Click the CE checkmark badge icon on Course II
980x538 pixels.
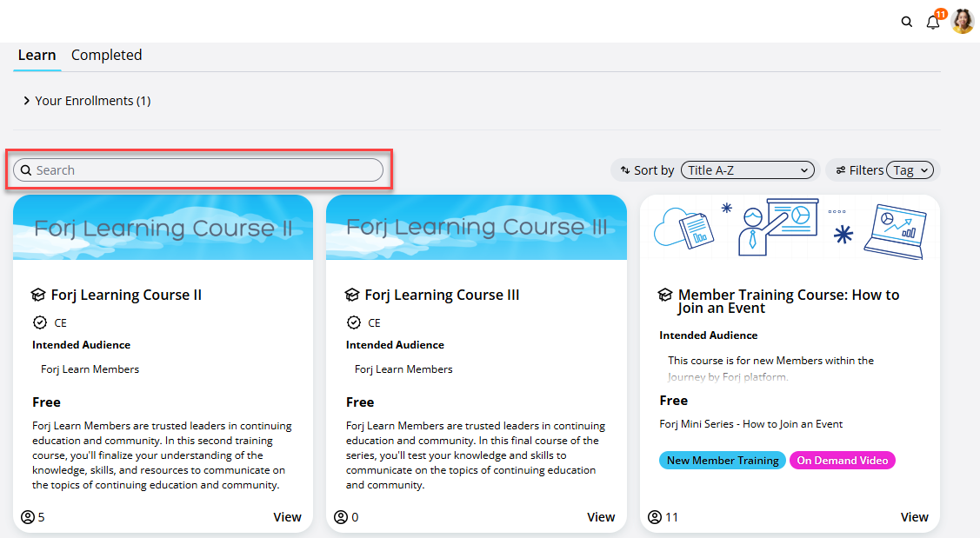coord(39,322)
